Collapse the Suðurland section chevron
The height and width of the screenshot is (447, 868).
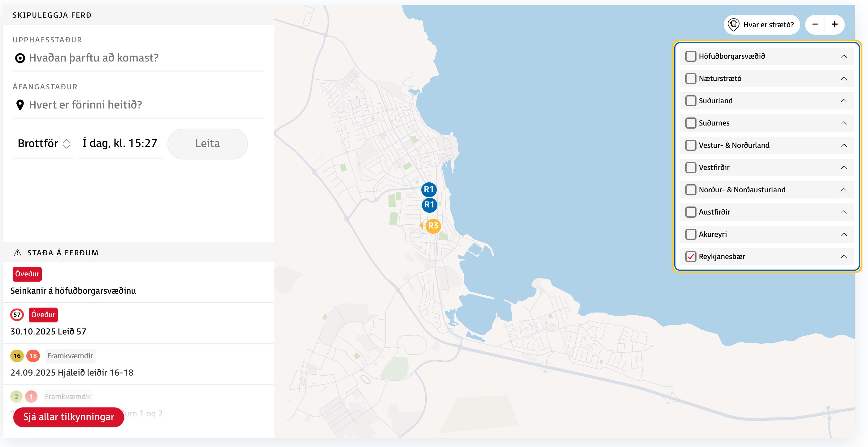coord(844,101)
